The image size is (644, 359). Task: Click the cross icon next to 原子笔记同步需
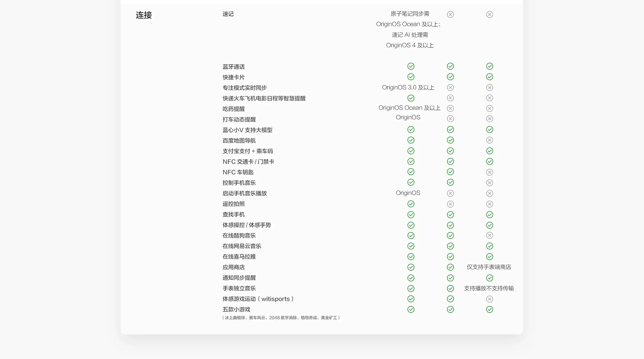tap(450, 14)
